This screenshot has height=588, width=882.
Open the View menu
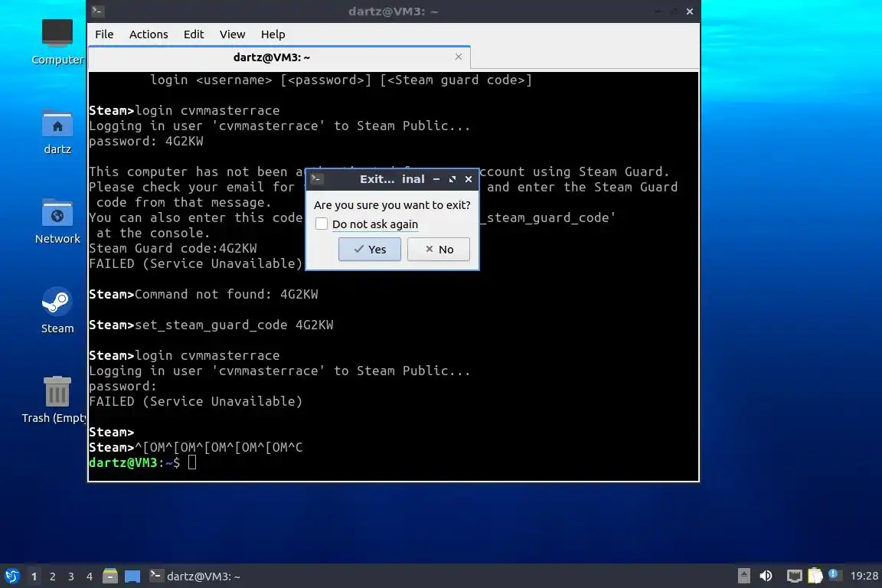click(232, 34)
